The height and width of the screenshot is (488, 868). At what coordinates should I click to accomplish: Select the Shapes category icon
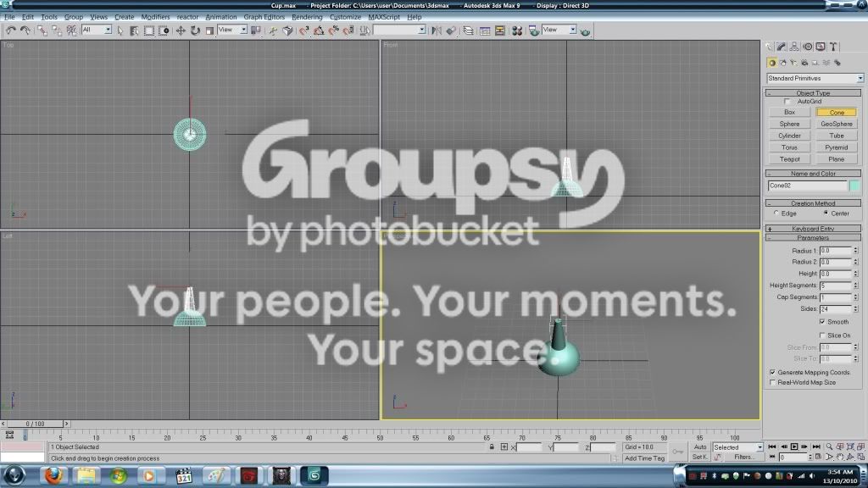click(x=783, y=63)
